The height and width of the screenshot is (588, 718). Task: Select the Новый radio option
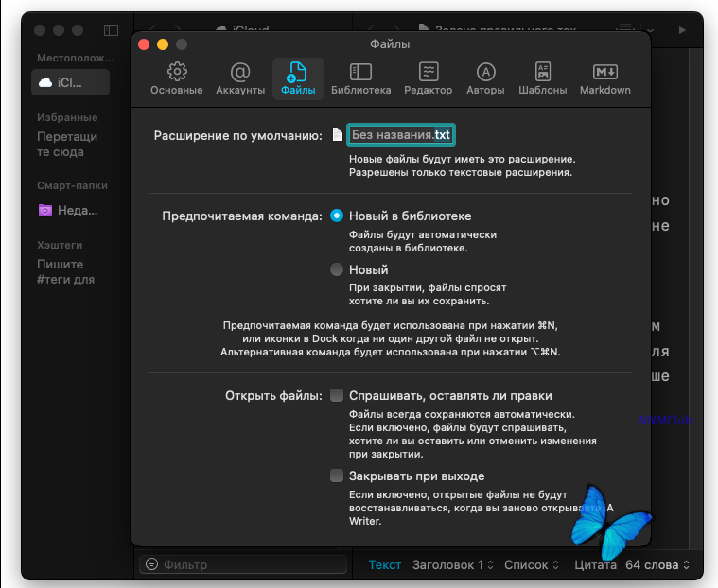pos(337,269)
